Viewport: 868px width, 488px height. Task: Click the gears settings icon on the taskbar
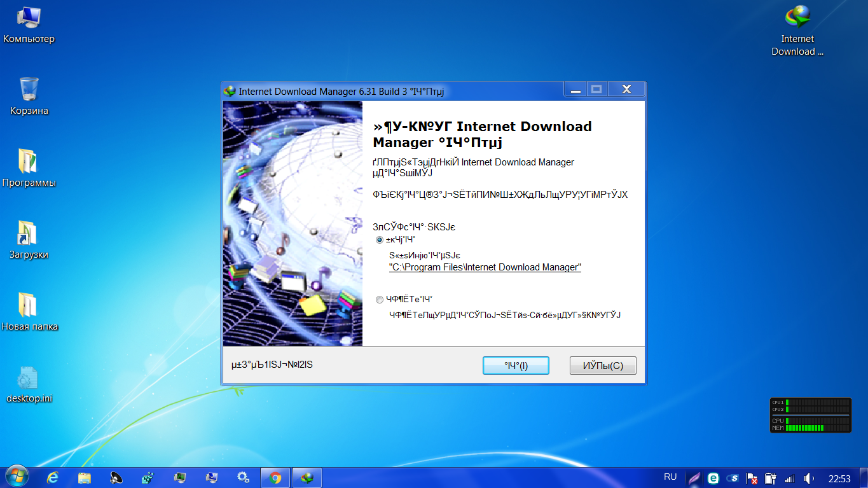[243, 478]
